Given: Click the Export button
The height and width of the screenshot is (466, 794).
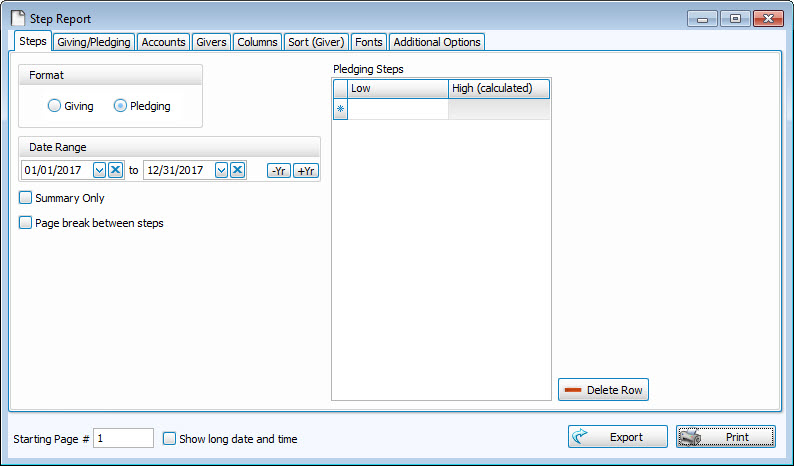Looking at the screenshot, I should point(618,437).
